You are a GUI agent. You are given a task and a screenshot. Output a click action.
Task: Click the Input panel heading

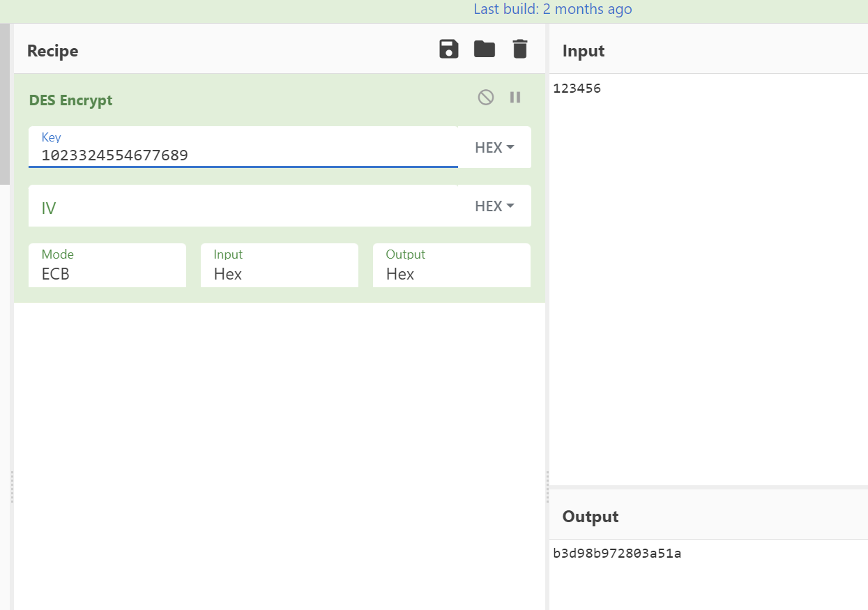pyautogui.click(x=584, y=51)
